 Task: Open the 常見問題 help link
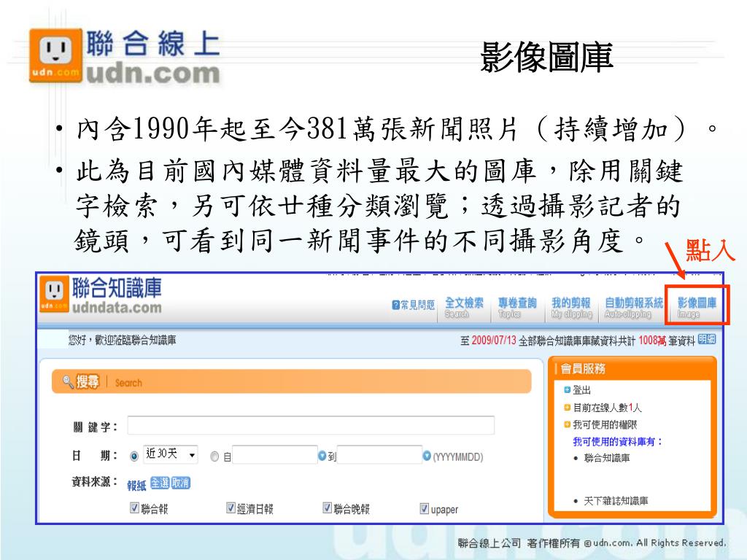(414, 306)
